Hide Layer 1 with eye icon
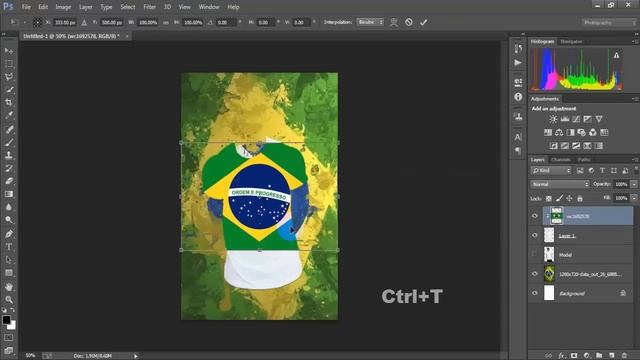Viewport: 640px width, 360px height. [535, 235]
